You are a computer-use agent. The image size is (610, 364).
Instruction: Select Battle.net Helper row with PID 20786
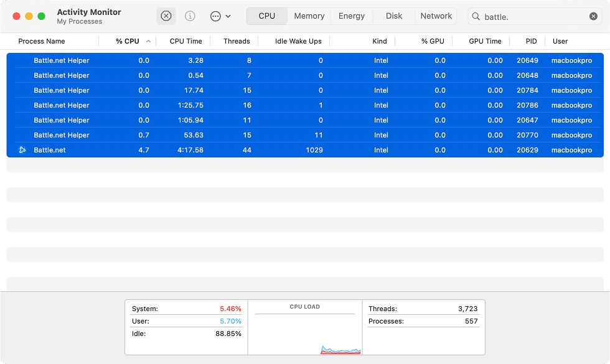click(305, 105)
